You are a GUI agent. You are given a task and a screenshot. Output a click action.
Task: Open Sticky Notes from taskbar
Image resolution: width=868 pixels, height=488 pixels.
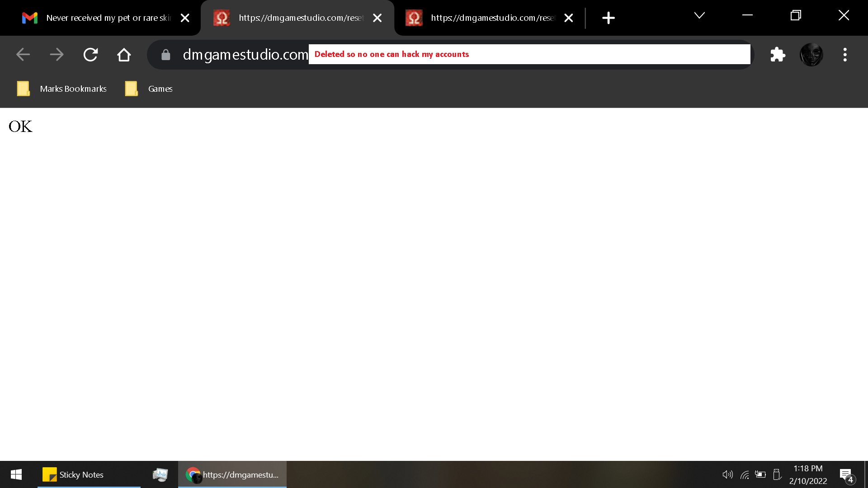pyautogui.click(x=89, y=474)
